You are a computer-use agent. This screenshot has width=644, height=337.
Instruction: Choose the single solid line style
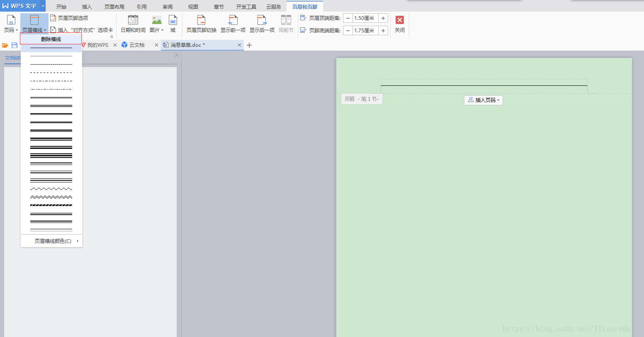pyautogui.click(x=51, y=48)
